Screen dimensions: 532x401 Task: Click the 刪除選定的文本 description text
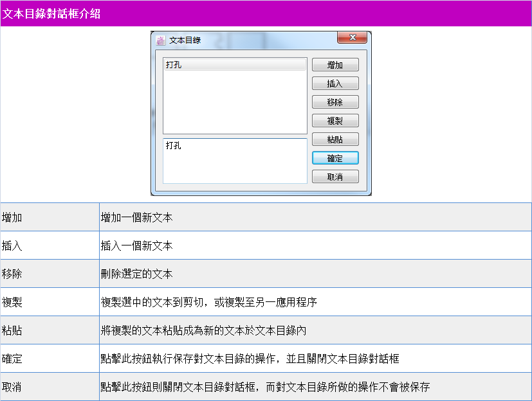pos(136,274)
